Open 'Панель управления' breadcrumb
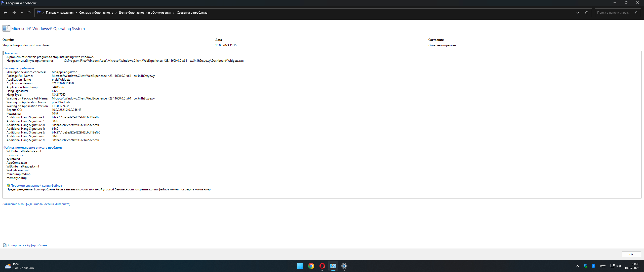The width and height of the screenshot is (644, 272). (60, 13)
